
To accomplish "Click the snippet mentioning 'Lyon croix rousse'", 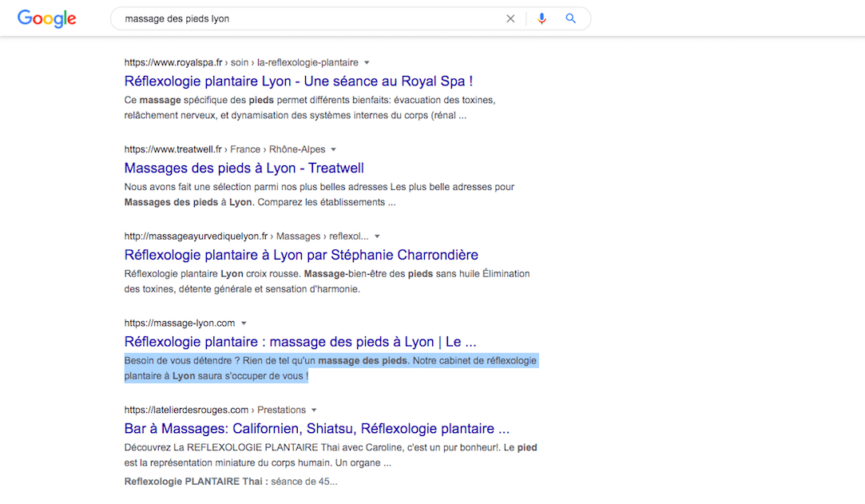I will [327, 281].
